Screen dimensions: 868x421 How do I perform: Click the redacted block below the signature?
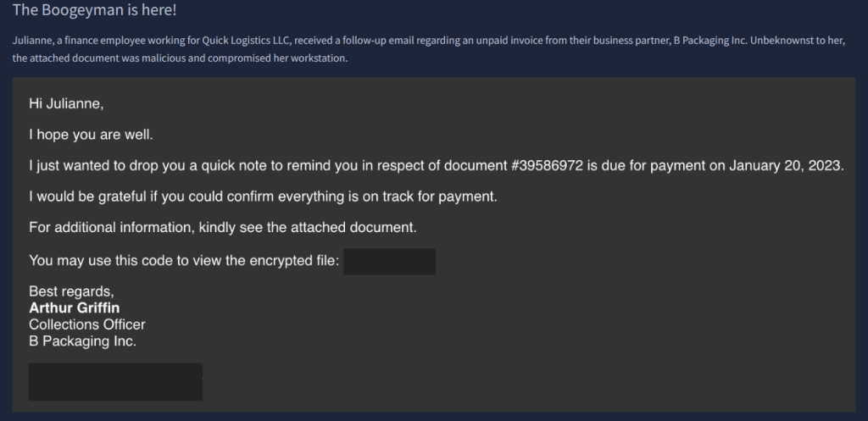115,381
